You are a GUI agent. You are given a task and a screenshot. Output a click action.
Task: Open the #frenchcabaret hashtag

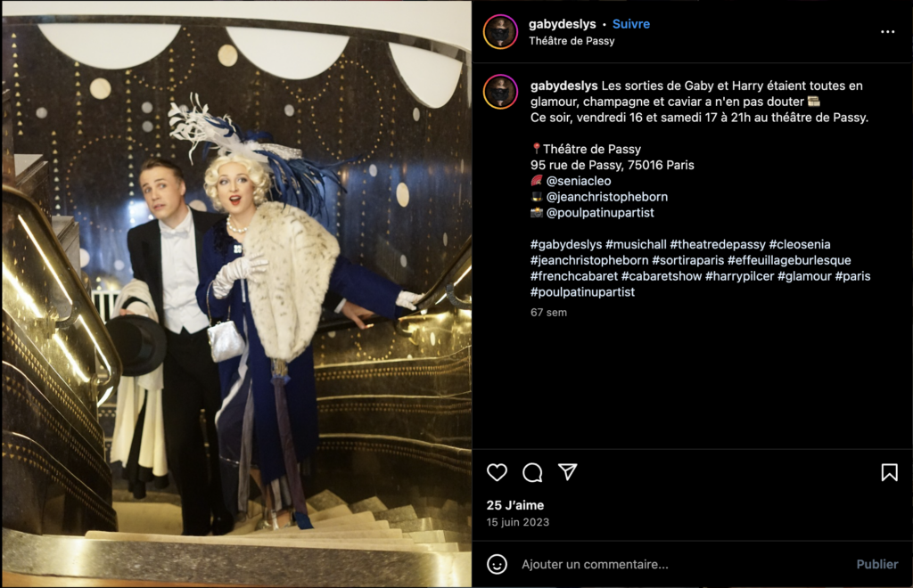pos(573,275)
